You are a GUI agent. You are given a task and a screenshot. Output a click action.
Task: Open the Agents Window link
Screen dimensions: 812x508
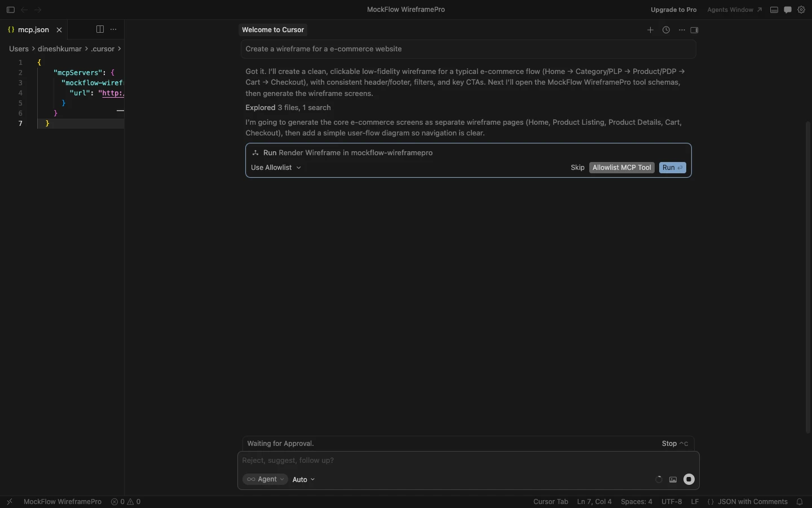point(734,10)
